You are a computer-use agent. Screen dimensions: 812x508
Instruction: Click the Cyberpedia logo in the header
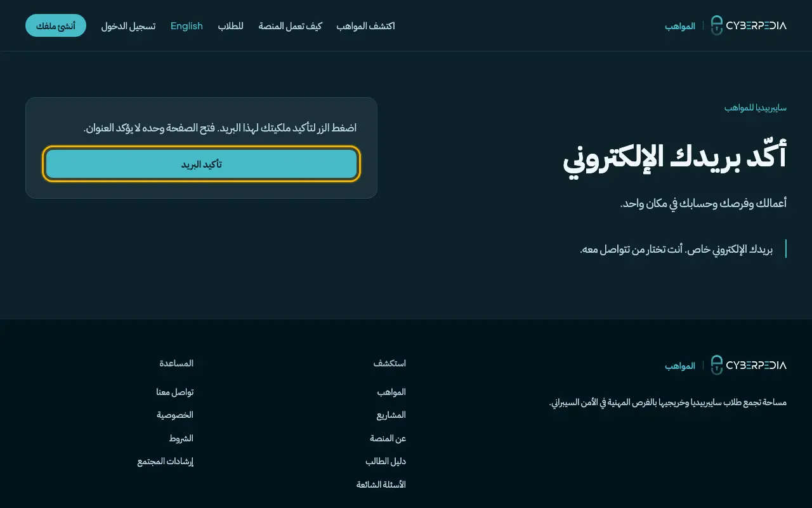click(749, 25)
